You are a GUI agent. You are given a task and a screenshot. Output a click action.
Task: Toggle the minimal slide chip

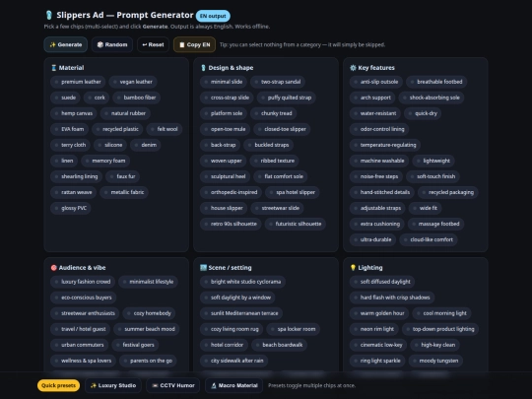pyautogui.click(x=224, y=82)
